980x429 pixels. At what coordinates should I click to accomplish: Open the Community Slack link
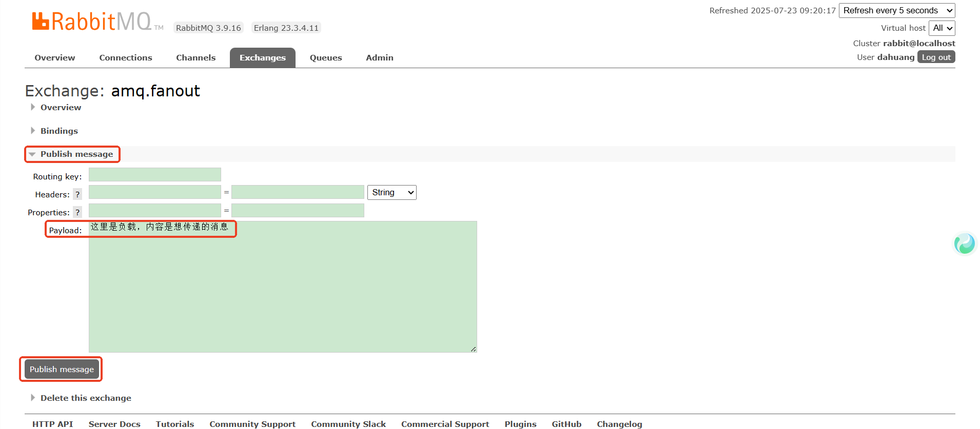[348, 424]
